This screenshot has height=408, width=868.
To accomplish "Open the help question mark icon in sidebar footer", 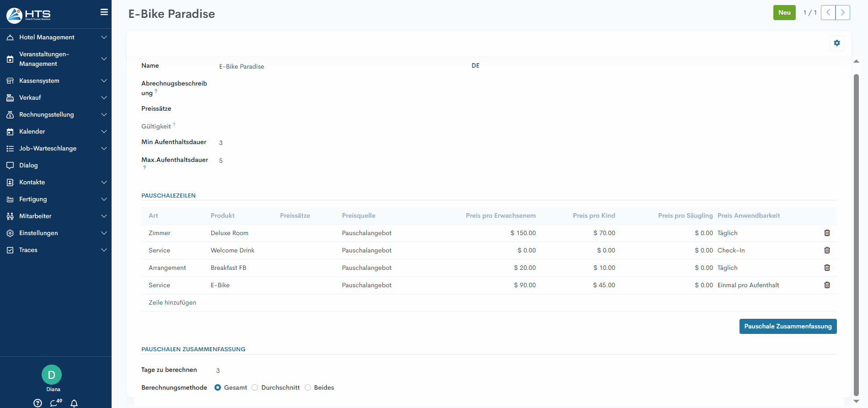I will click(x=38, y=403).
